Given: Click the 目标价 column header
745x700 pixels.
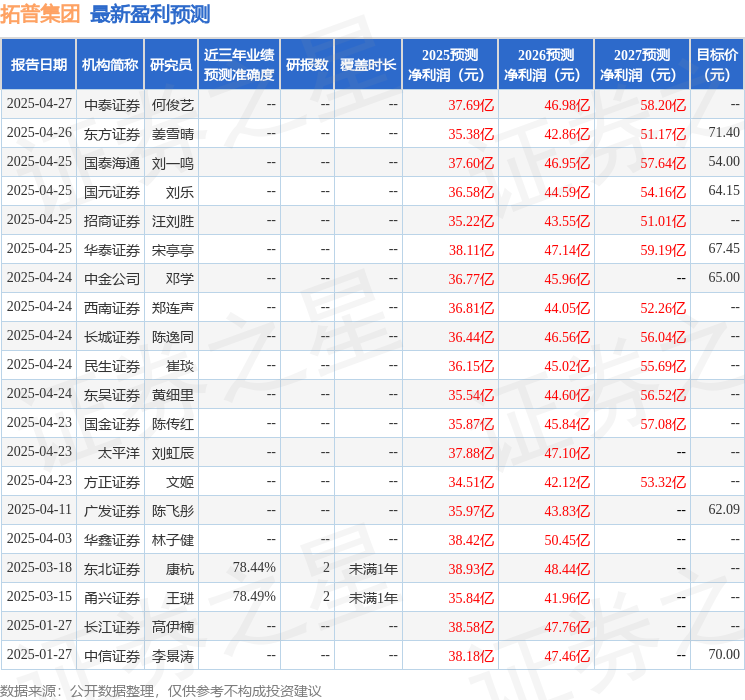Looking at the screenshot, I should tap(717, 65).
